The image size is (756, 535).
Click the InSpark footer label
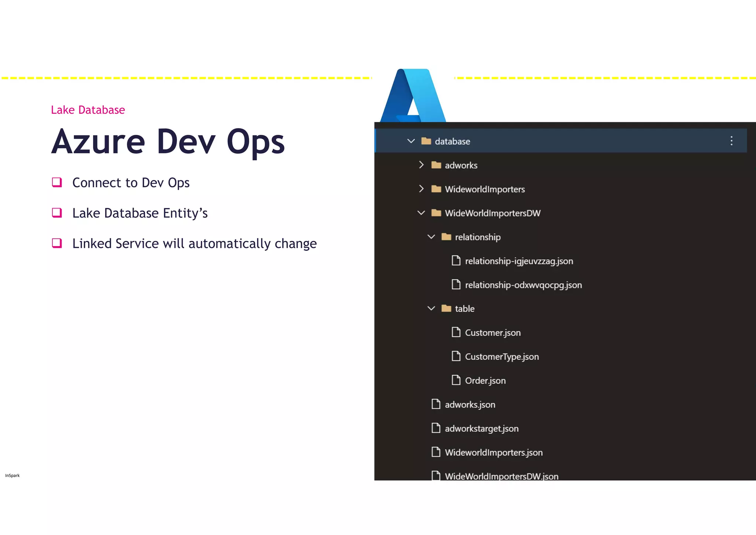12,476
